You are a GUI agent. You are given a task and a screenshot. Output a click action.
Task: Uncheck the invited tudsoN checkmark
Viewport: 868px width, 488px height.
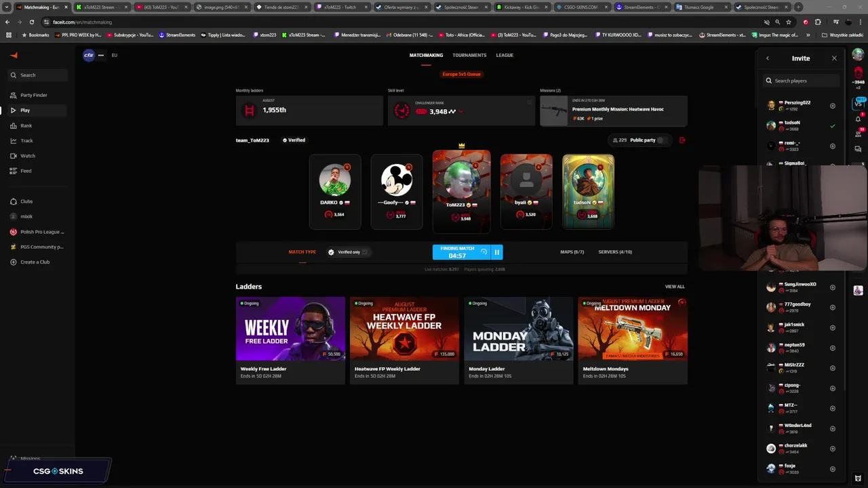833,126
